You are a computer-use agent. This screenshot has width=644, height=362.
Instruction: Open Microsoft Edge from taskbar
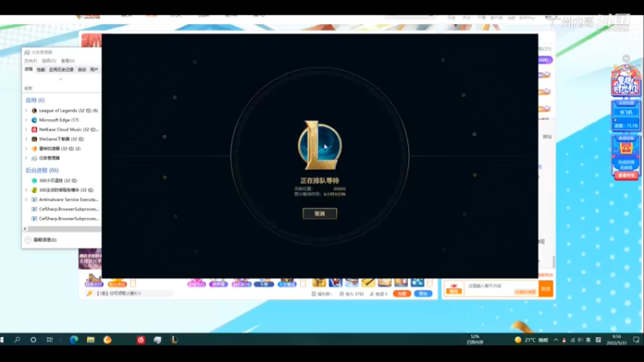74,339
